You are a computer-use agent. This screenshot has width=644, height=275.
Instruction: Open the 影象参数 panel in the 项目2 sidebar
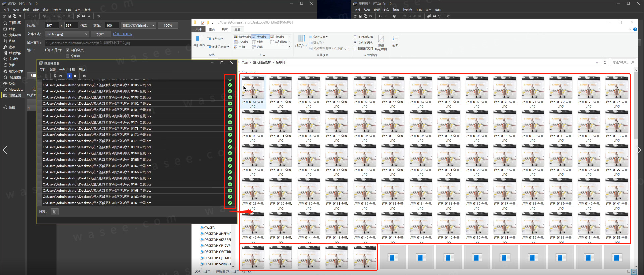pos(12,53)
